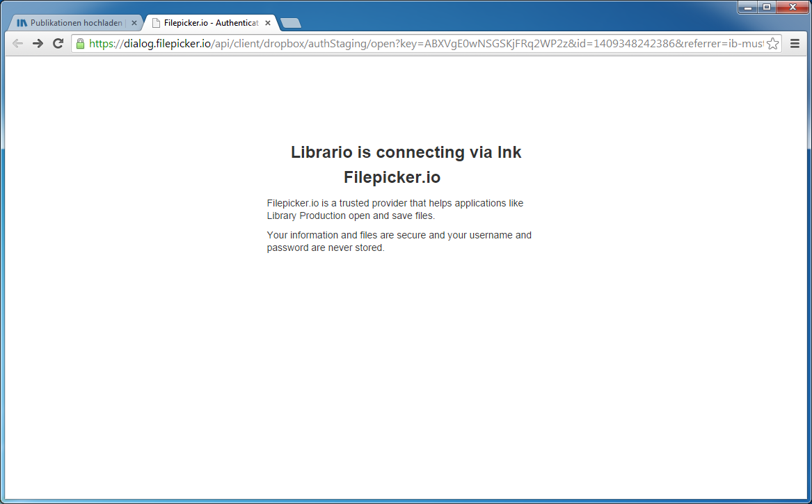The width and height of the screenshot is (812, 504).
Task: Click the 'Filepicker.io' heading line
Action: tap(392, 177)
